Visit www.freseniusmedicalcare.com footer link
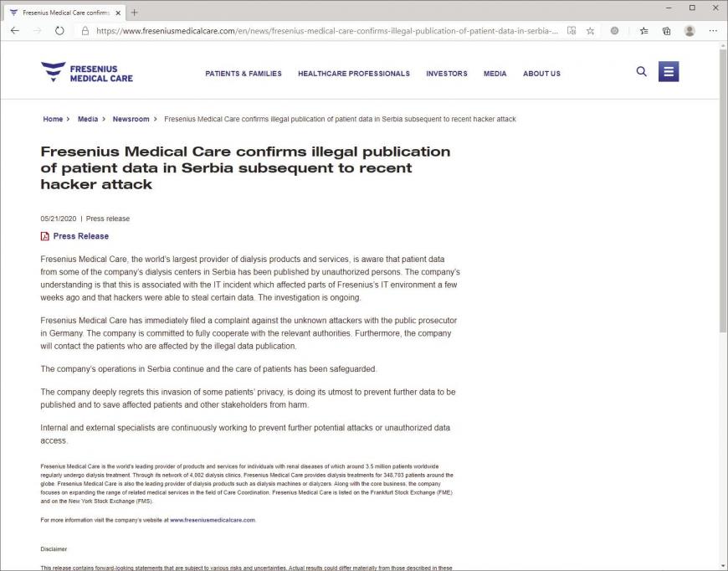728x571 pixels. tap(213, 520)
